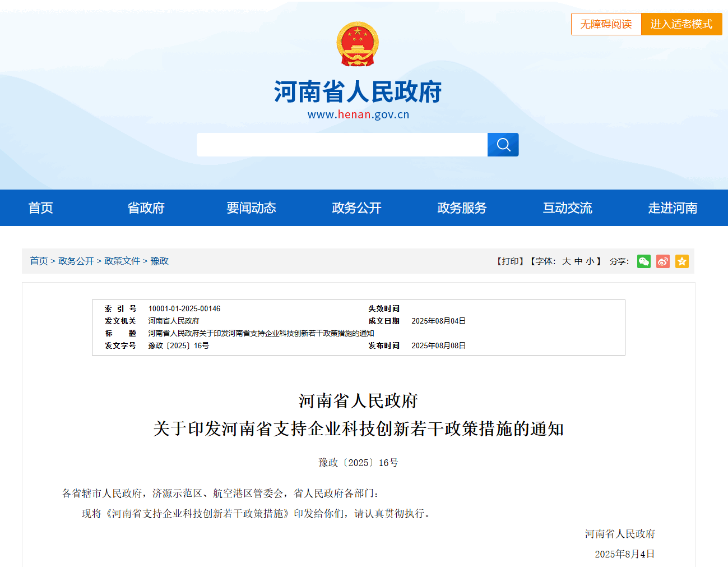Open the 首页 navigation menu item
The image size is (728, 567).
click(x=41, y=208)
